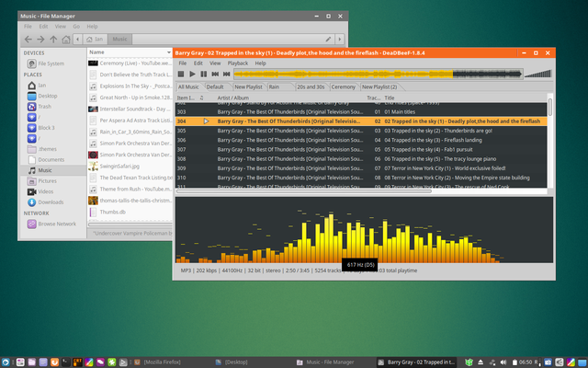Open DeaDBeeF View menu
This screenshot has width=588, height=368.
[x=215, y=63]
